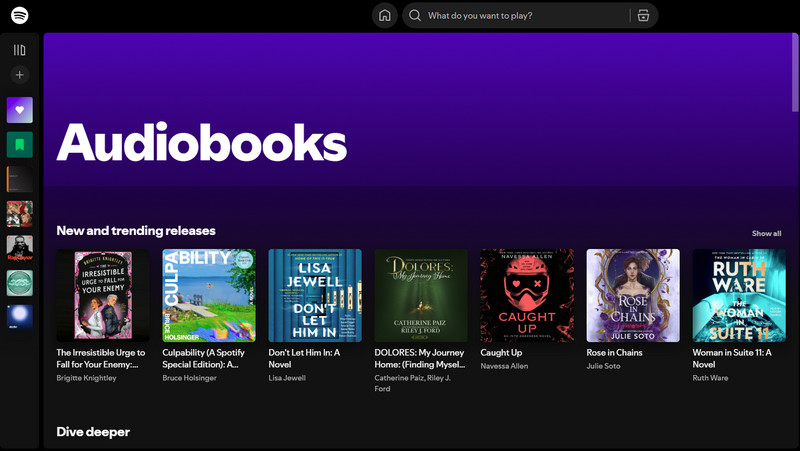Viewport: 800px width, 451px height.
Task: Click the main page vertical scrollbar
Action: point(795,74)
